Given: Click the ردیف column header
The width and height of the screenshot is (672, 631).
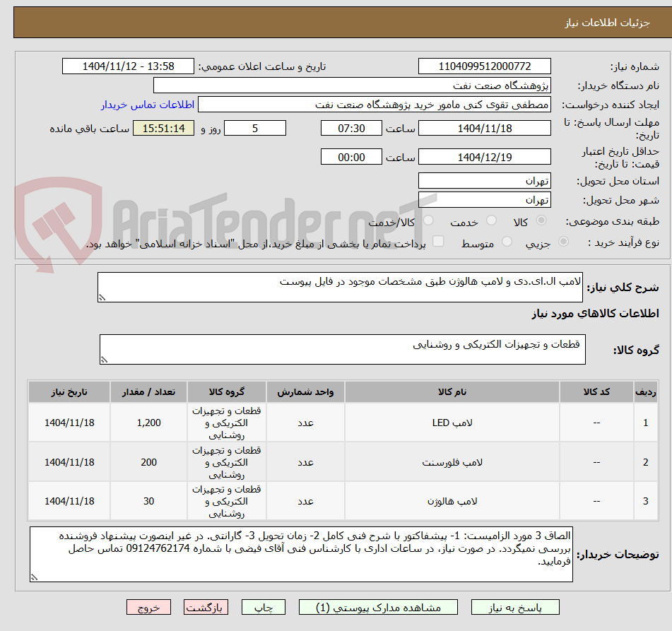Looking at the screenshot, I should click(646, 391).
